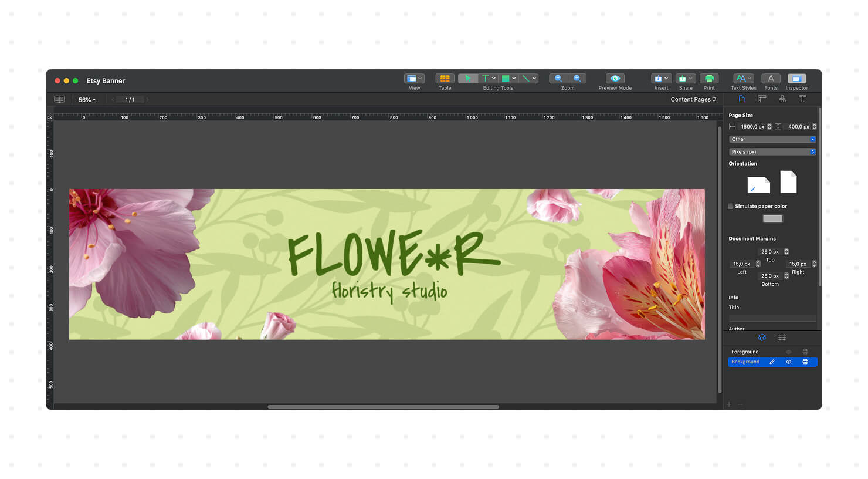Toggle Foreground layer visibility eye
This screenshot has height=479, width=868.
point(789,352)
